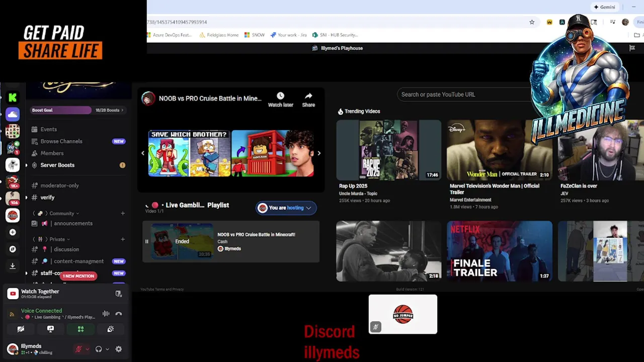
Task: Open activities launcher green button
Action: pyautogui.click(x=80, y=329)
